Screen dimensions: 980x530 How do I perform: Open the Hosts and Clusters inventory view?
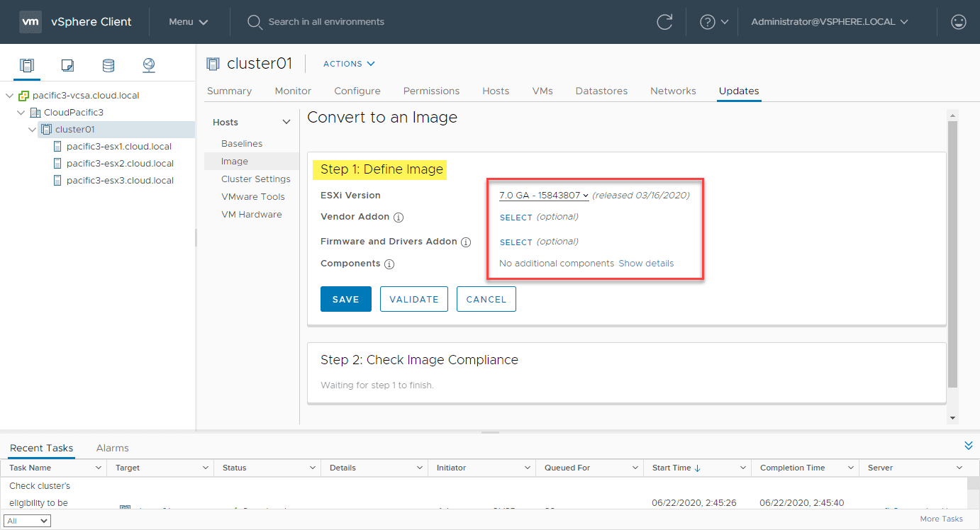27,66
